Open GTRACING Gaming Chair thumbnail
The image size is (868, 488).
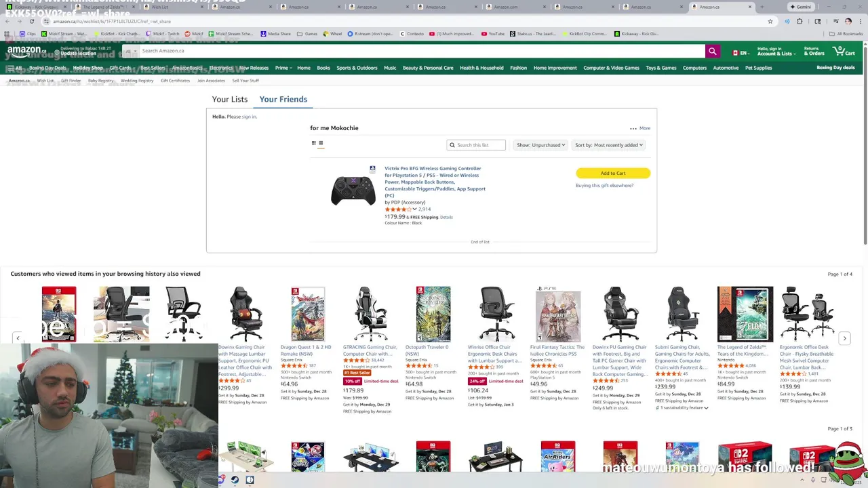pos(370,314)
